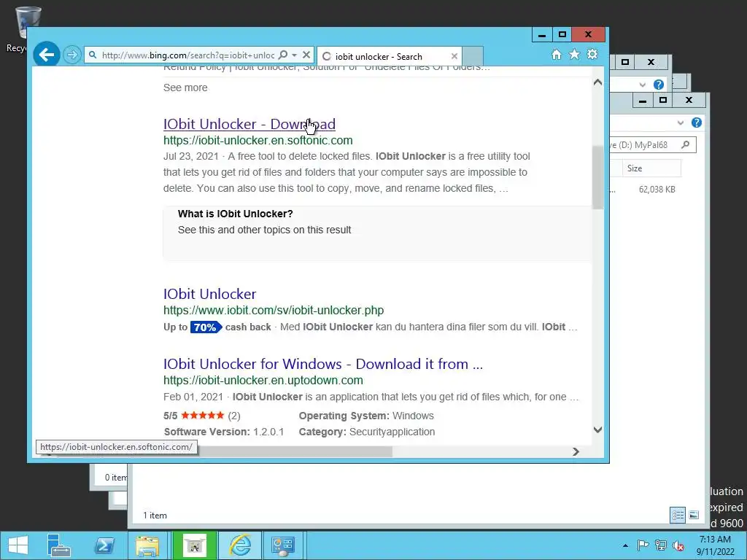Open the Internet Explorer Tools gear menu
Image resolution: width=747 pixels, height=560 pixels.
click(x=592, y=54)
